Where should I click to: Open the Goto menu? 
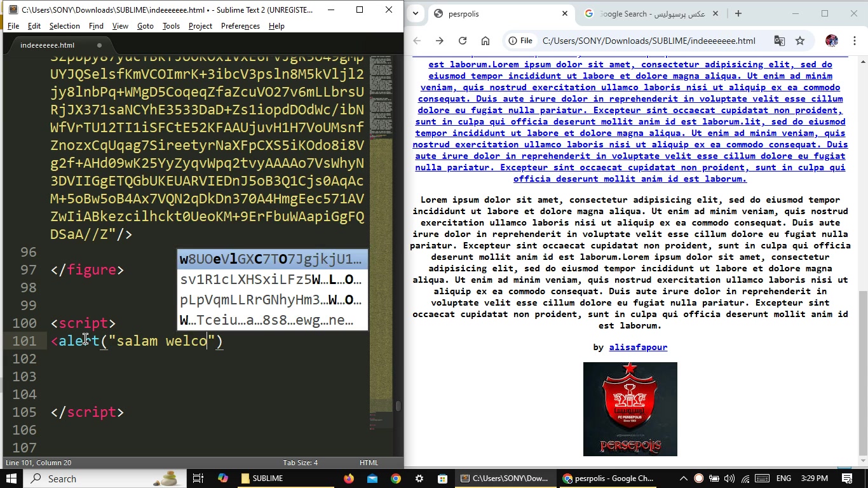pyautogui.click(x=146, y=26)
